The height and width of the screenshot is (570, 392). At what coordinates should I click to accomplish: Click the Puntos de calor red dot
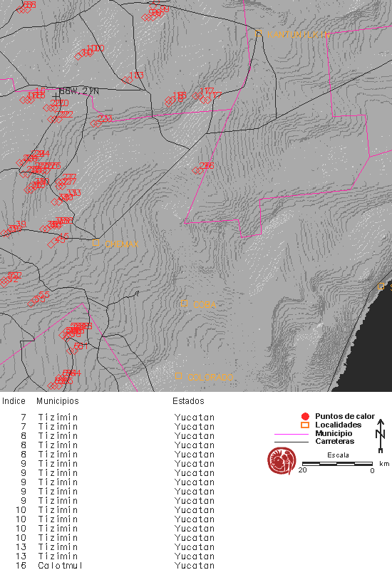305,416
